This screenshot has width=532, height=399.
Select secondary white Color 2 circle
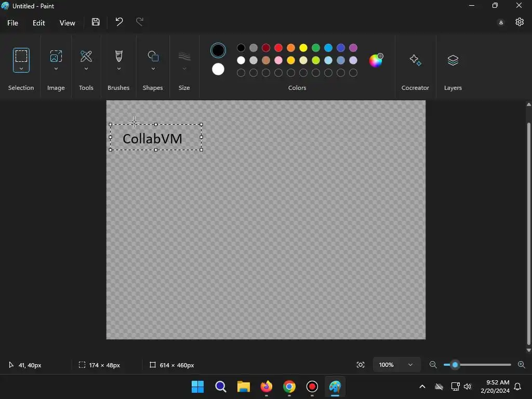click(218, 69)
